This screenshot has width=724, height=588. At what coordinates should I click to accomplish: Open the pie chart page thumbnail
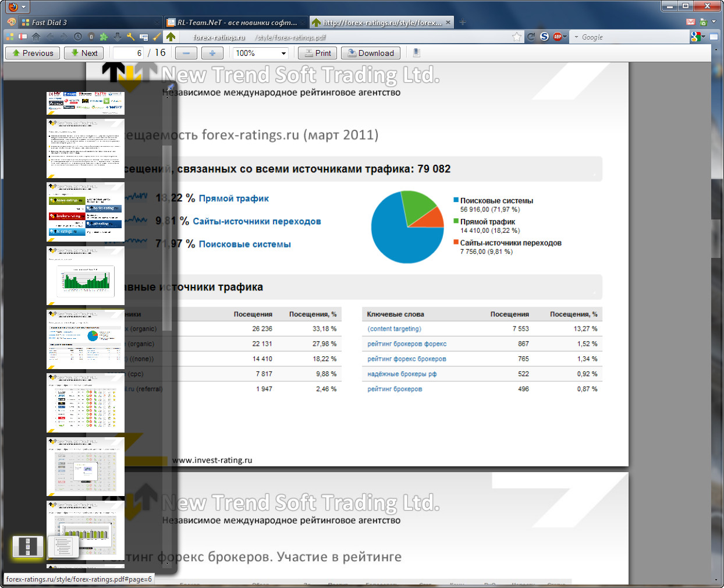86,339
